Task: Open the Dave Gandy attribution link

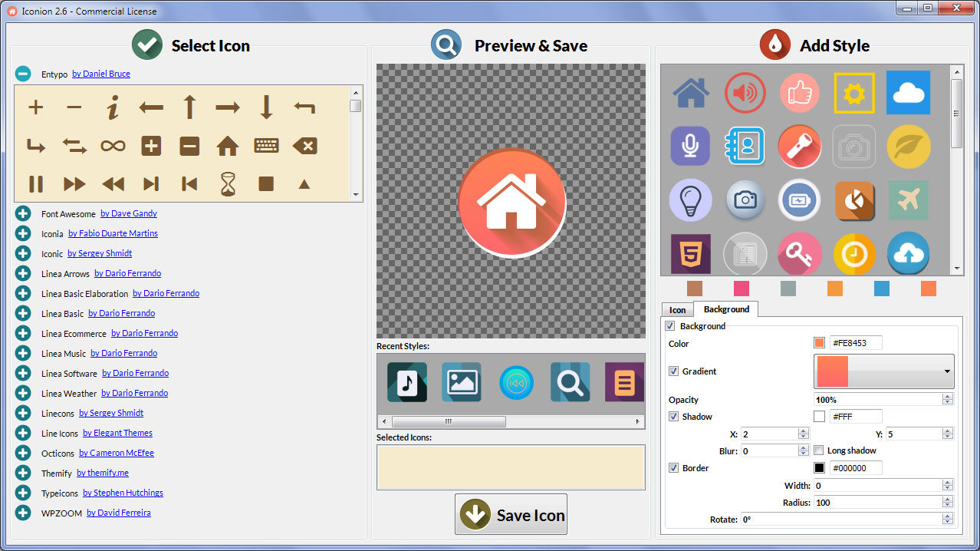Action: click(x=129, y=213)
